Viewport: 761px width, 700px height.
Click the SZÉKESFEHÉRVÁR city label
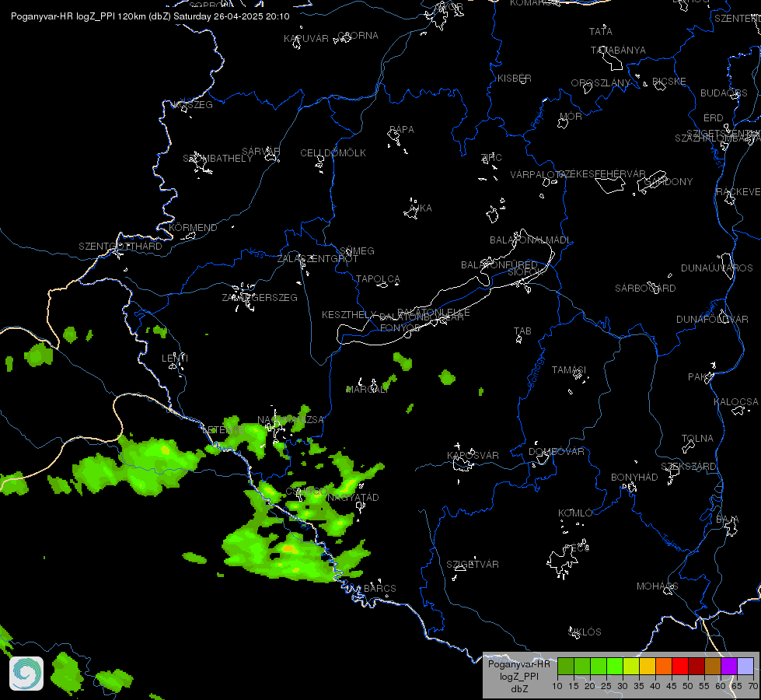602,174
